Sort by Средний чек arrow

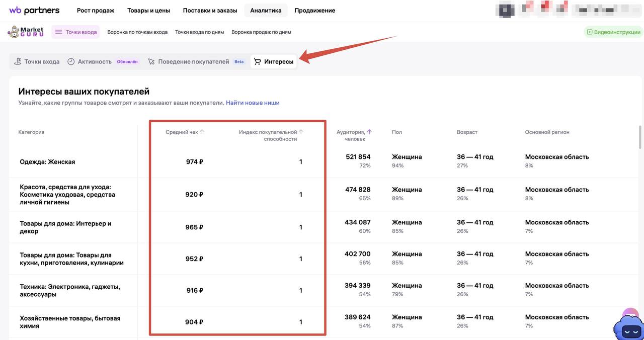[x=202, y=132]
